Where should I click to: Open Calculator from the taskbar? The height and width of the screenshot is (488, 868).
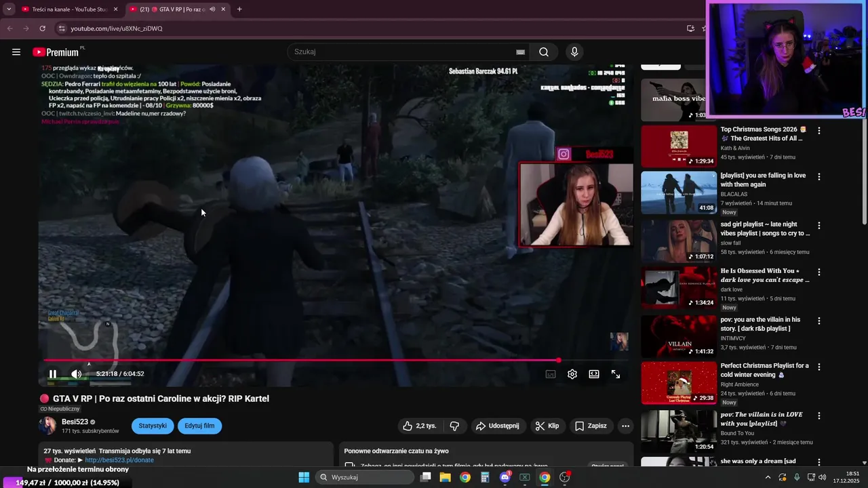pyautogui.click(x=485, y=477)
